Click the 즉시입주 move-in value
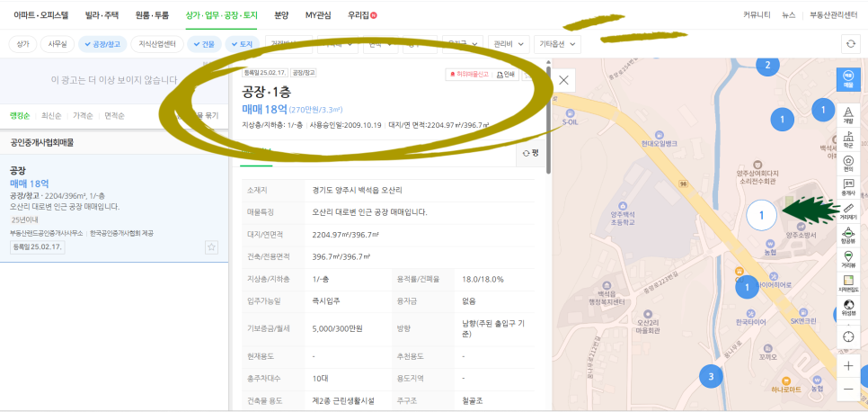Viewport: 868px width, 412px height. tap(326, 301)
